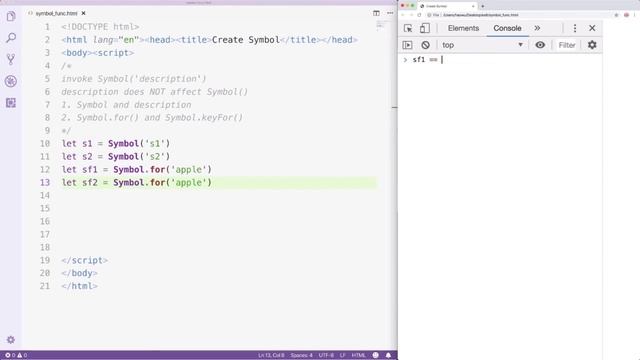Split the editor to the right
Screen dimensions: 640x360
click(376, 13)
